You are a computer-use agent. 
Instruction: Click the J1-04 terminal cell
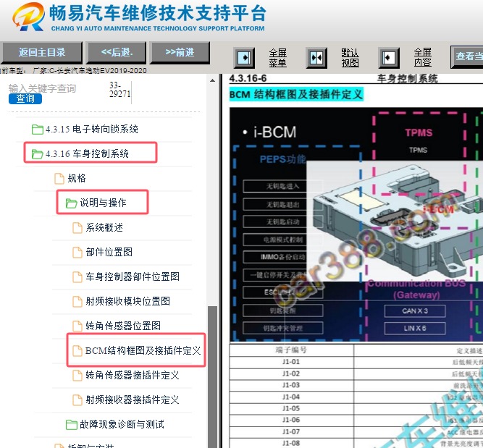(291, 397)
